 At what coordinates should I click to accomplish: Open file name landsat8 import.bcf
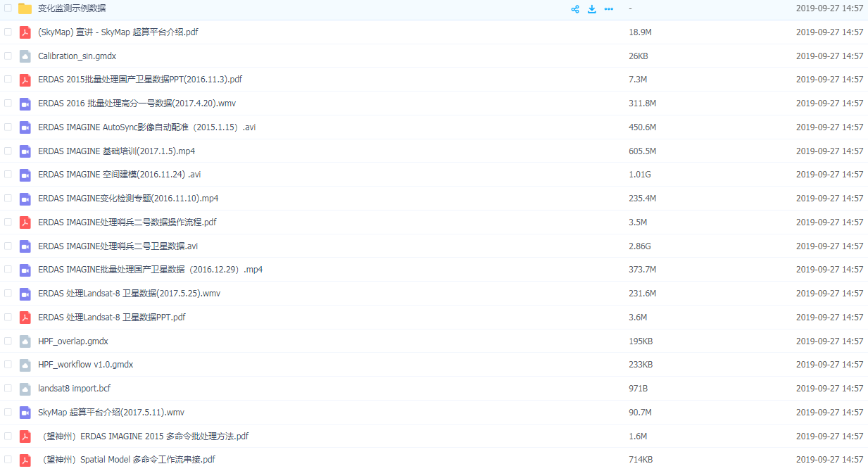point(75,389)
